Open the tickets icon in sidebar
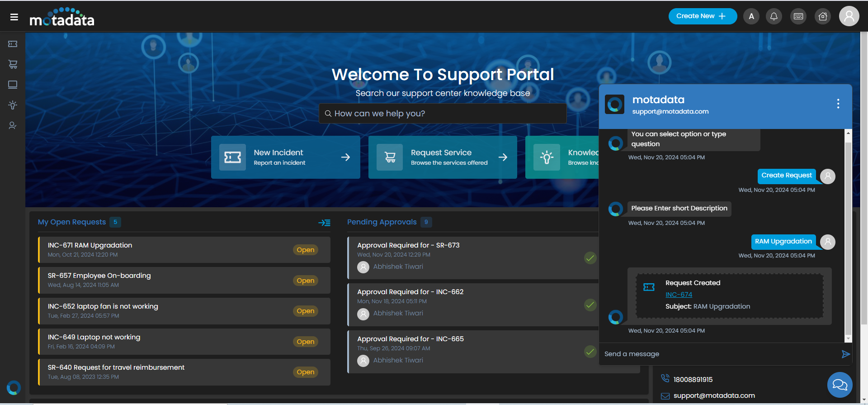Viewport: 868px width, 405px height. 13,44
